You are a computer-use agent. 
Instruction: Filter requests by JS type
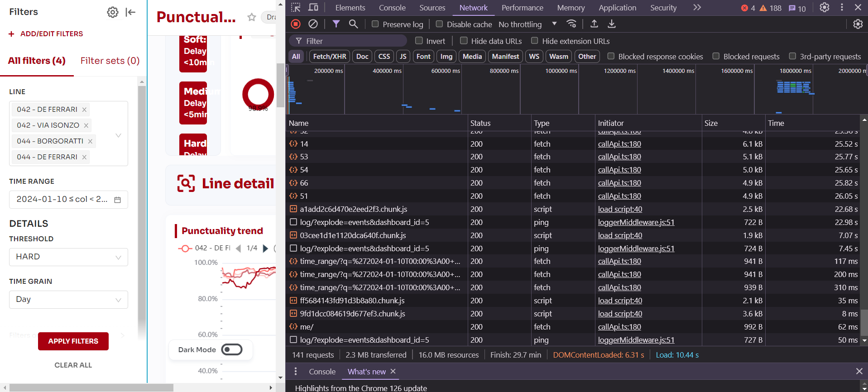pos(403,57)
